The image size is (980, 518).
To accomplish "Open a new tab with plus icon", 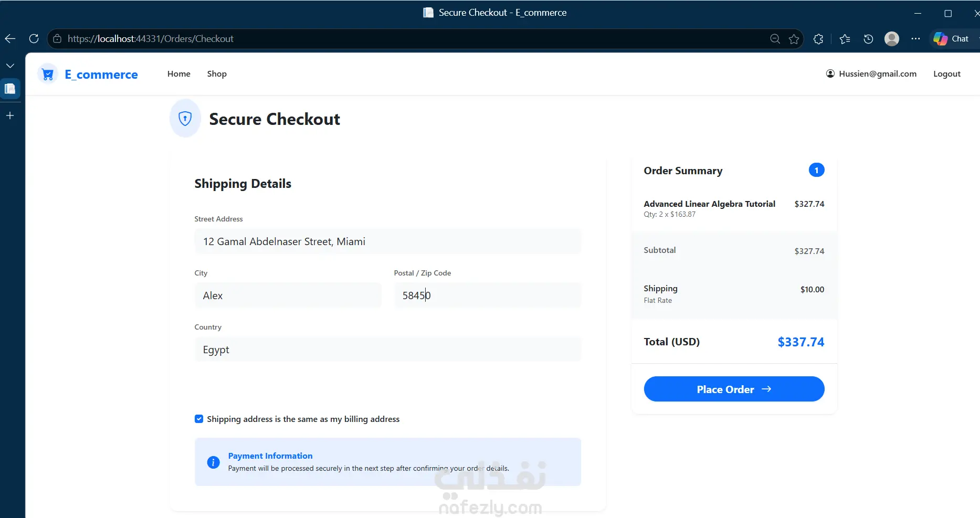I will pos(10,115).
